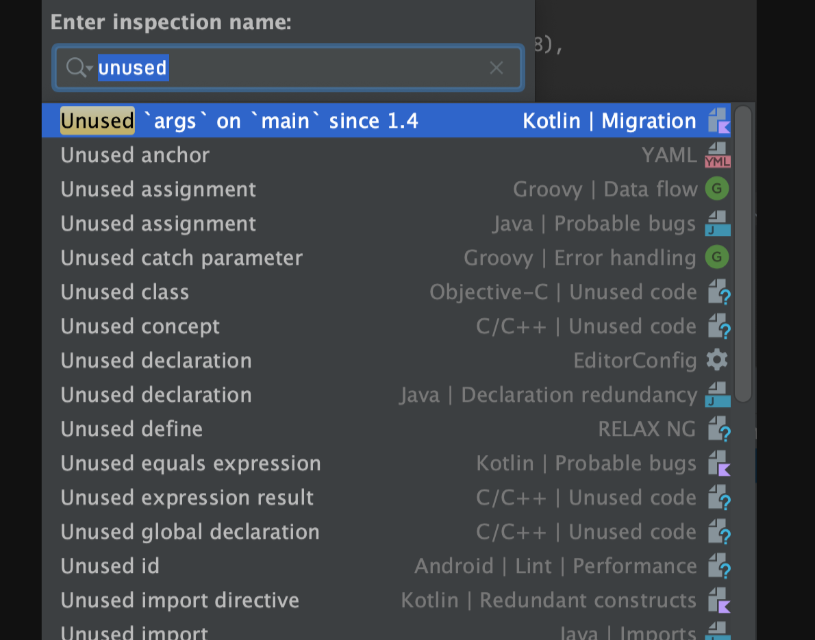This screenshot has width=815, height=640.
Task: Select the "Unused global declaration" inspection
Action: [300, 531]
